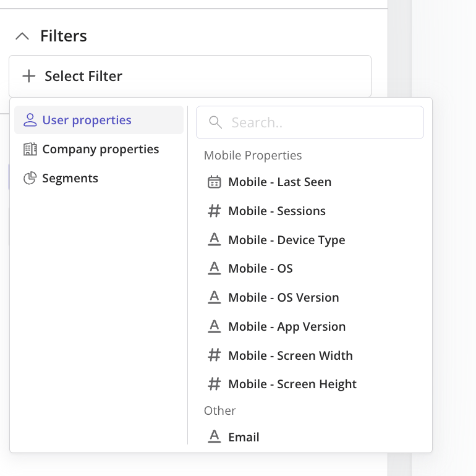Select the User properties category
The image size is (476, 476).
pos(99,120)
